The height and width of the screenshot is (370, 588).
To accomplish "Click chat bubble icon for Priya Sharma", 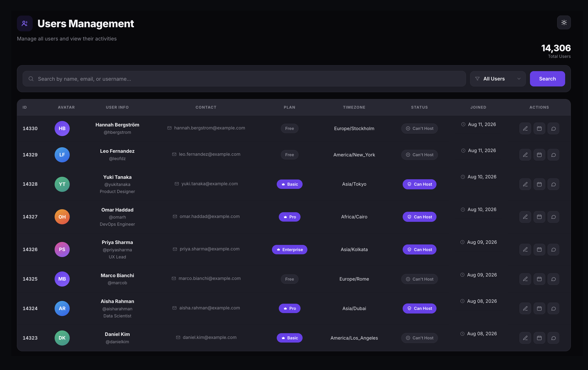I will click(553, 249).
